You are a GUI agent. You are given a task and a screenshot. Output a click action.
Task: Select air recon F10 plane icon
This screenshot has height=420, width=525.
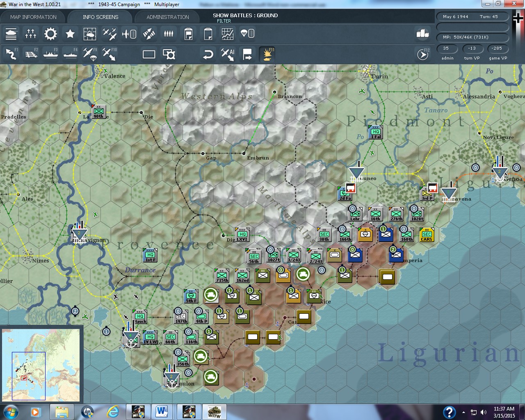pos(110,54)
